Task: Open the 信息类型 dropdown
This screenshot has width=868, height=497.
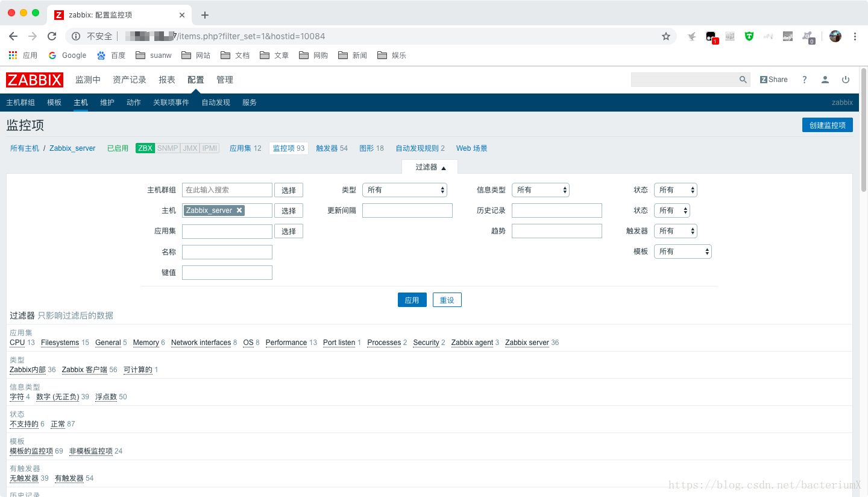Action: [x=541, y=190]
